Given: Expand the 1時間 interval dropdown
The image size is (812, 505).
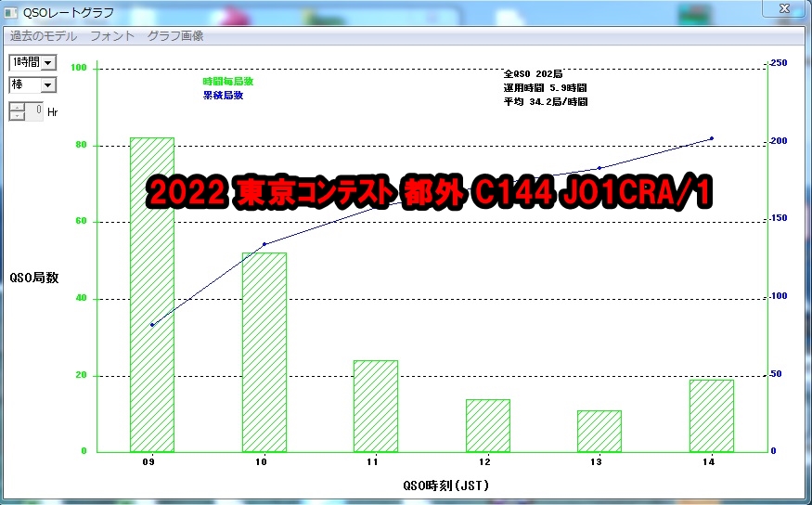Looking at the screenshot, I should [x=48, y=62].
